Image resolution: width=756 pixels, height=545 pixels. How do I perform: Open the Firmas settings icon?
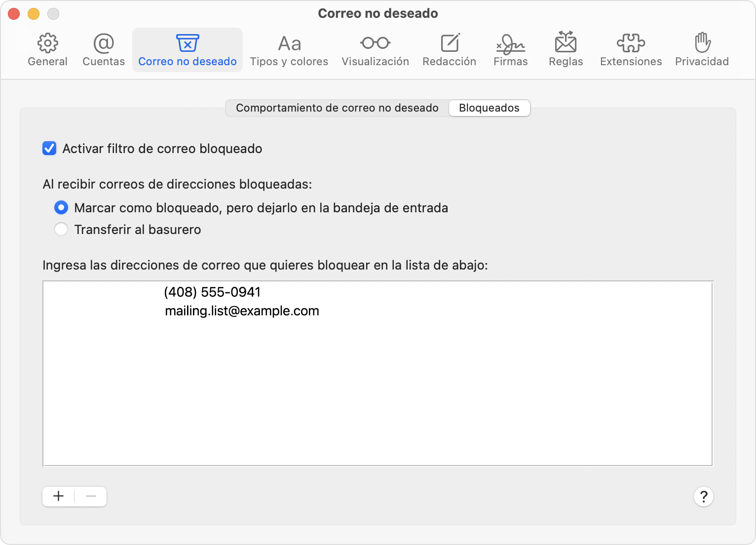510,48
